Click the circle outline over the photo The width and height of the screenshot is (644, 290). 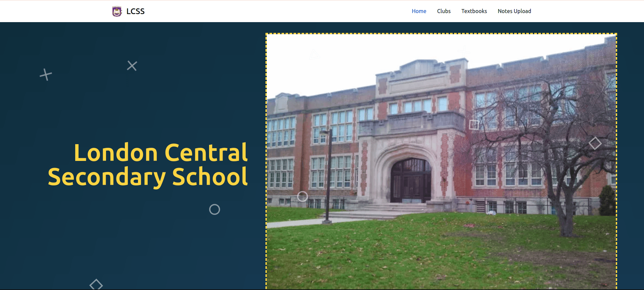pos(302,196)
